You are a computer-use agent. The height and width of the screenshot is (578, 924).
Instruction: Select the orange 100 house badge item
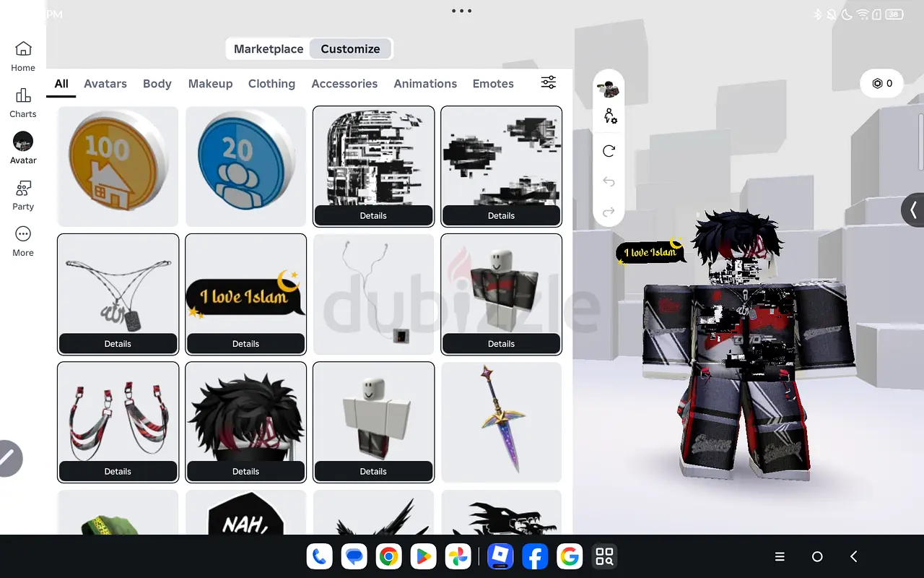tap(118, 167)
